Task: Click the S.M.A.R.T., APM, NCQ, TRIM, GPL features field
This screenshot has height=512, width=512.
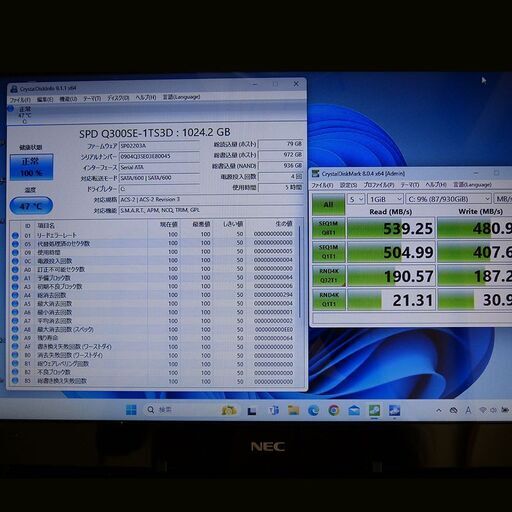Action: coord(211,210)
